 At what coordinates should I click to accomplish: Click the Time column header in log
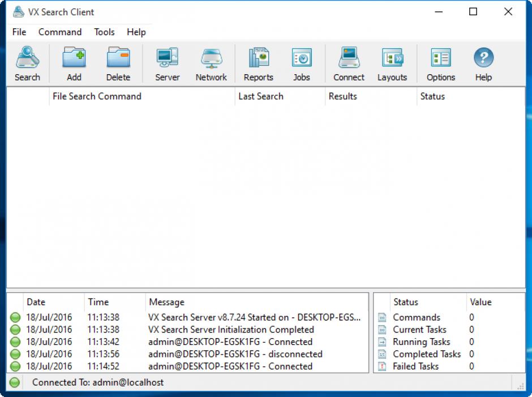[x=115, y=302]
